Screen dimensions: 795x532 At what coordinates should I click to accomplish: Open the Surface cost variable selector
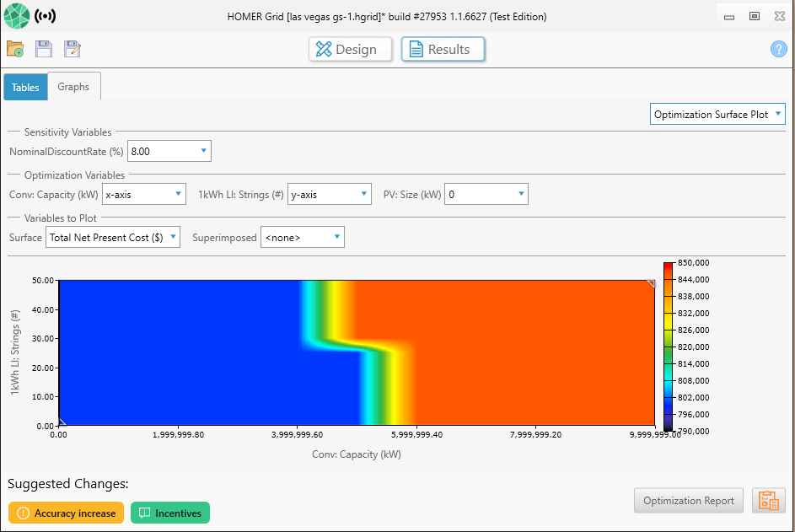[x=112, y=237]
